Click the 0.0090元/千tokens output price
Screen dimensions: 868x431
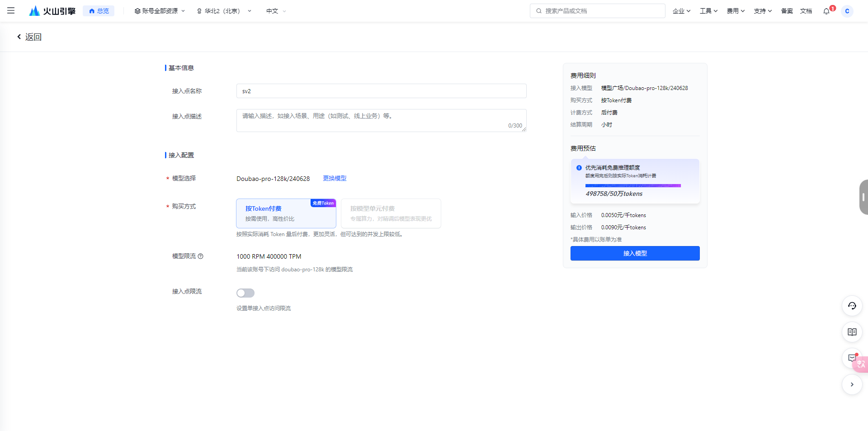pyautogui.click(x=623, y=227)
